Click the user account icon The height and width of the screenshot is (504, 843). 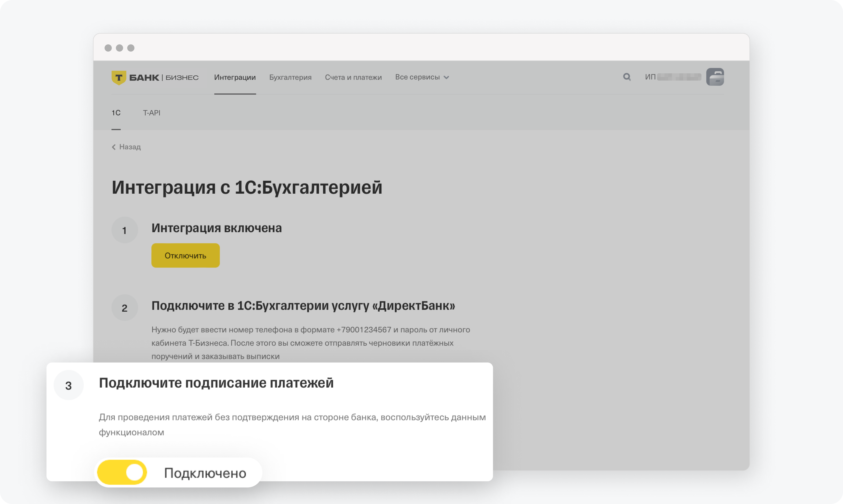click(x=716, y=77)
